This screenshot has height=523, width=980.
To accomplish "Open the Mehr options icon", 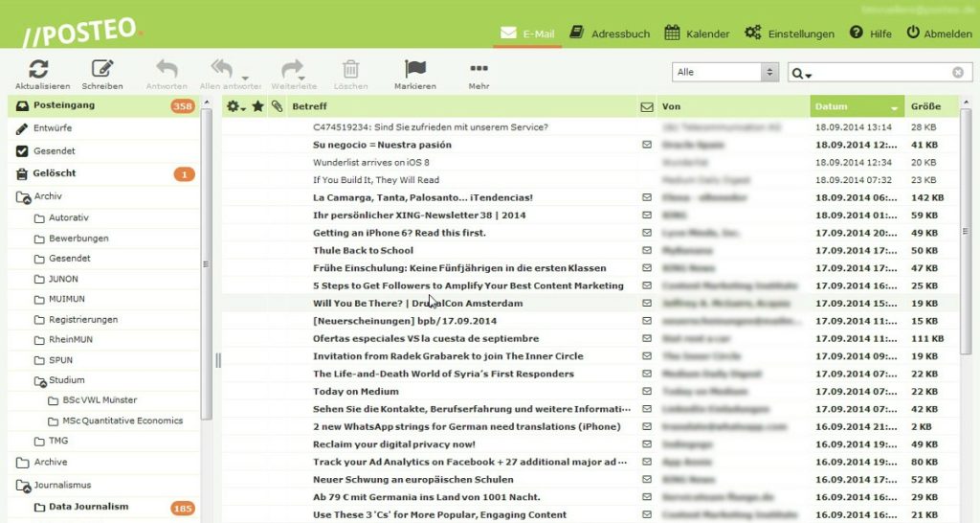I will click(479, 69).
